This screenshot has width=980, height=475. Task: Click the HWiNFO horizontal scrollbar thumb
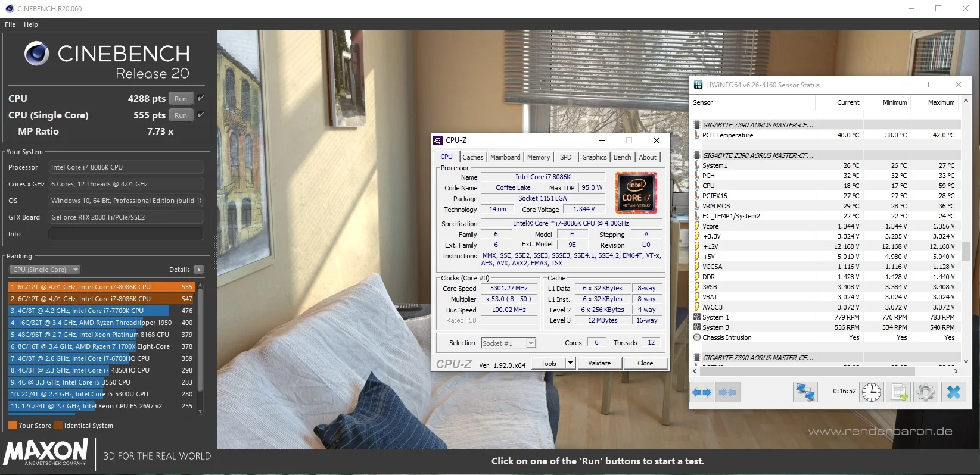click(x=807, y=371)
